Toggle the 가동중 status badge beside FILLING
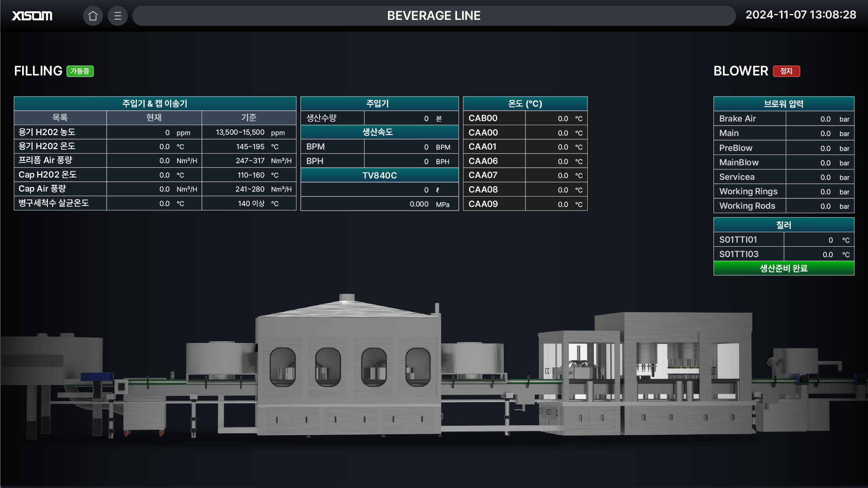Viewport: 868px width, 488px height. tap(80, 71)
